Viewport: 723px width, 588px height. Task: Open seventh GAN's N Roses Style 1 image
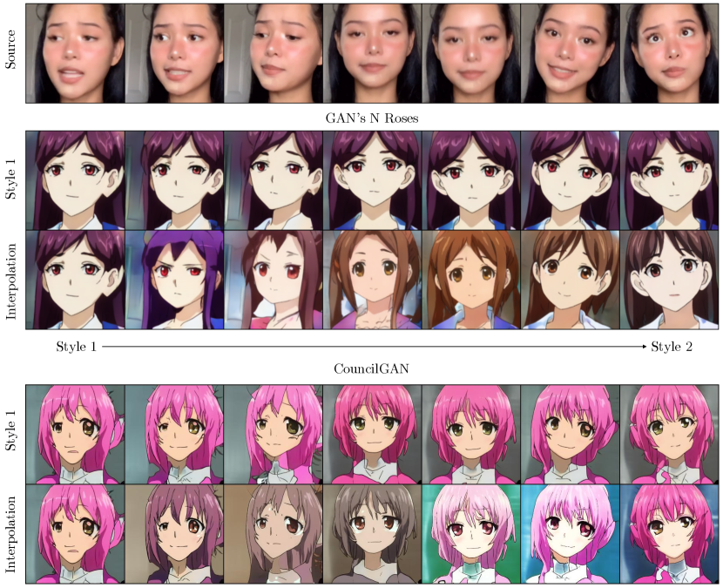[x=669, y=180]
